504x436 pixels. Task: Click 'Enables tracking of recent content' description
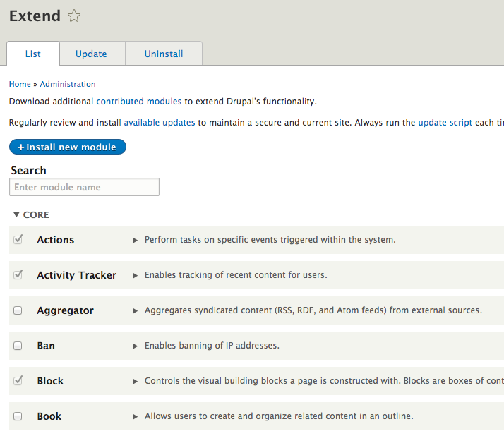click(x=236, y=275)
